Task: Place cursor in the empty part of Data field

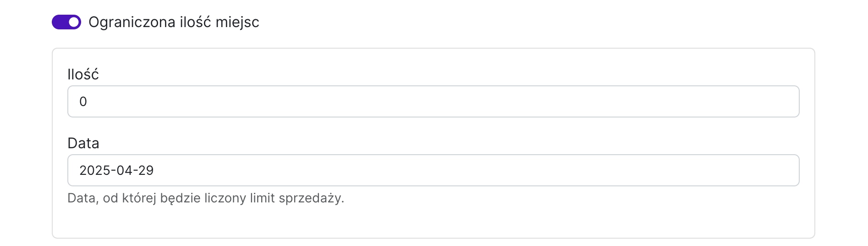Action: click(x=458, y=170)
